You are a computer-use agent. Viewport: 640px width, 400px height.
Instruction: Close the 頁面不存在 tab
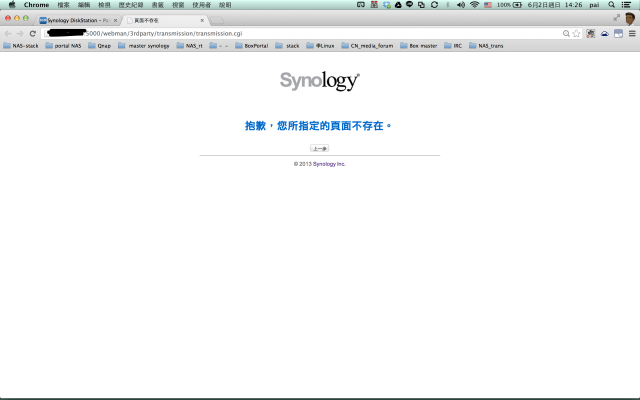tap(202, 20)
